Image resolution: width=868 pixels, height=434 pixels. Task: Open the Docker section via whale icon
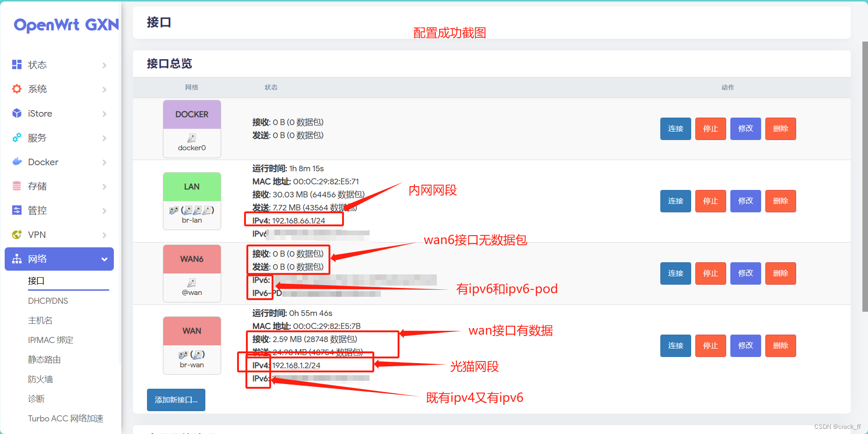pyautogui.click(x=16, y=162)
